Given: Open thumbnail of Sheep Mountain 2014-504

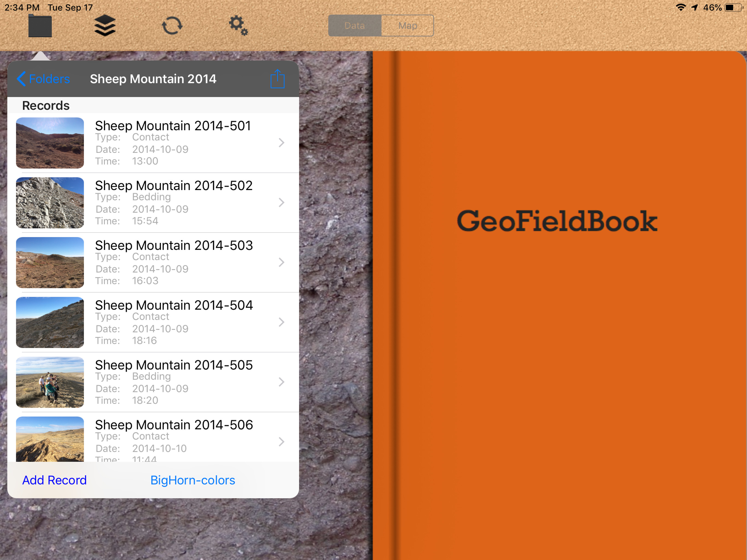Looking at the screenshot, I should click(x=50, y=322).
